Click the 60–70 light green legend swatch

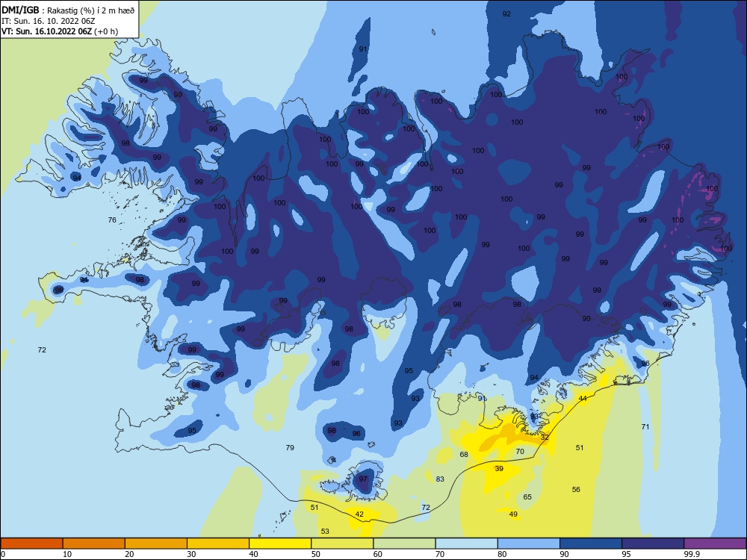click(404, 544)
